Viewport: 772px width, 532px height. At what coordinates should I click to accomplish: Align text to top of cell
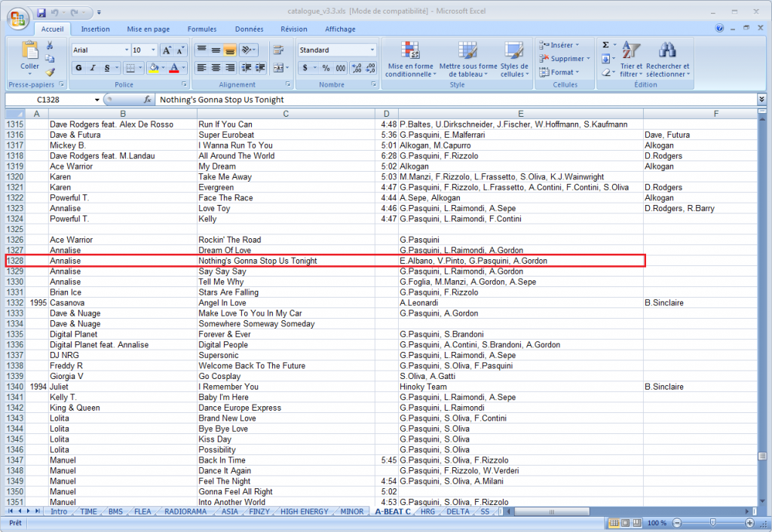tap(202, 50)
